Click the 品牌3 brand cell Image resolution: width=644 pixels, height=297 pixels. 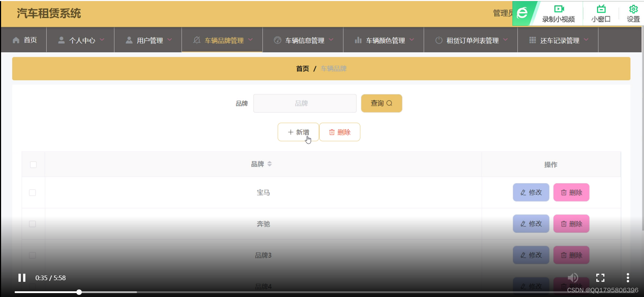[x=263, y=255]
